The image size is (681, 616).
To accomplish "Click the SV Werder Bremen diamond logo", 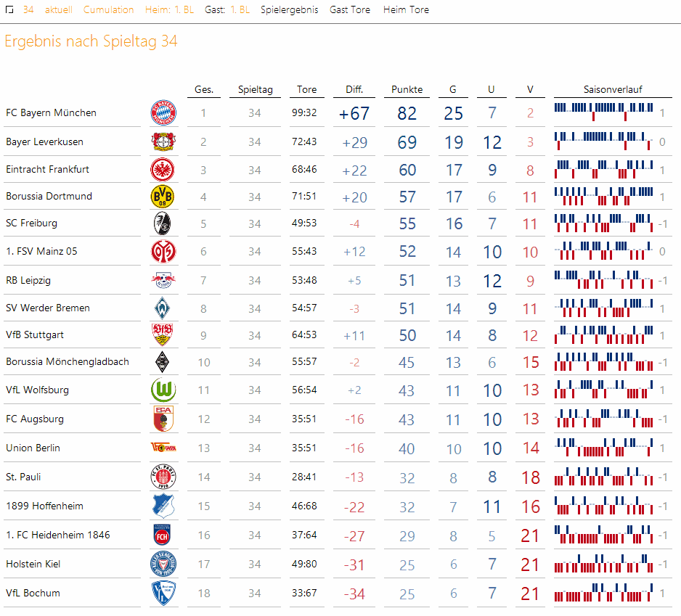I will (x=163, y=308).
